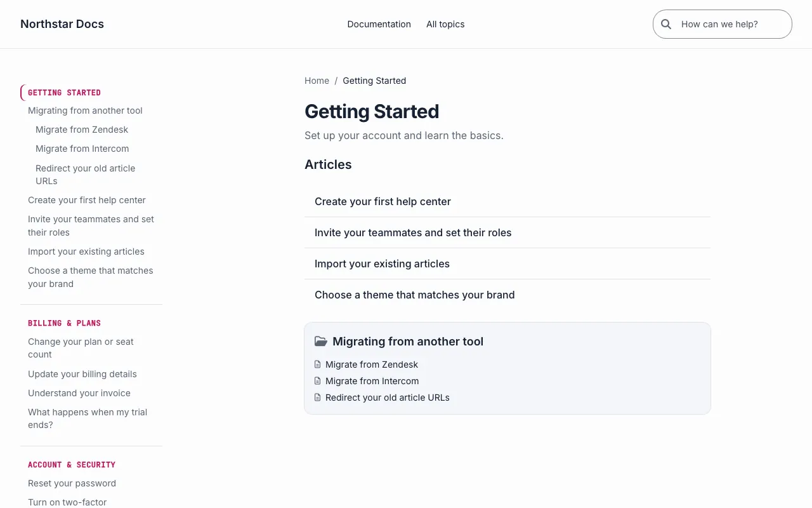
Task: Open sidebar link Invite your teammates and set their roles
Action: (x=91, y=225)
